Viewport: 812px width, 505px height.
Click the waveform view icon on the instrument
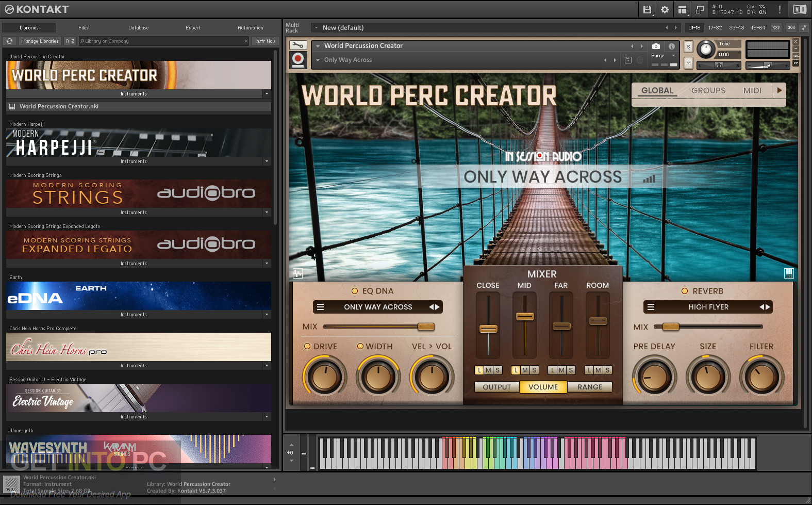[297, 273]
